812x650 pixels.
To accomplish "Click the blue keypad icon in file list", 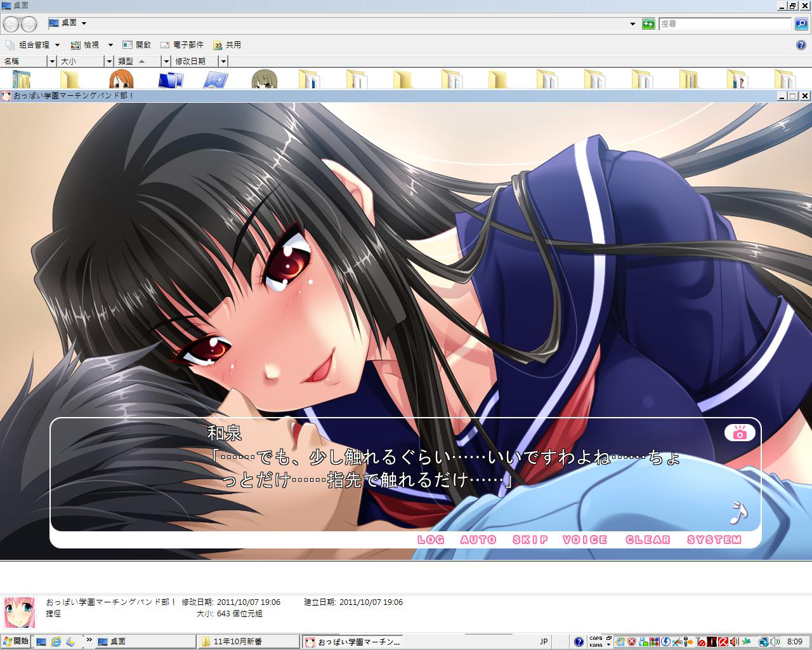I will coord(216,80).
